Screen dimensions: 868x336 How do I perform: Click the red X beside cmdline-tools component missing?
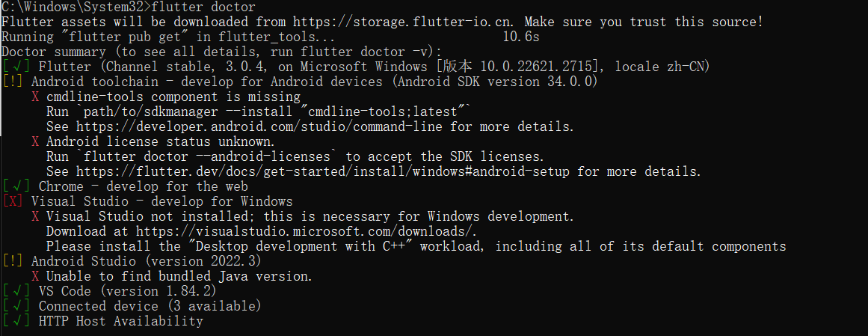(35, 97)
